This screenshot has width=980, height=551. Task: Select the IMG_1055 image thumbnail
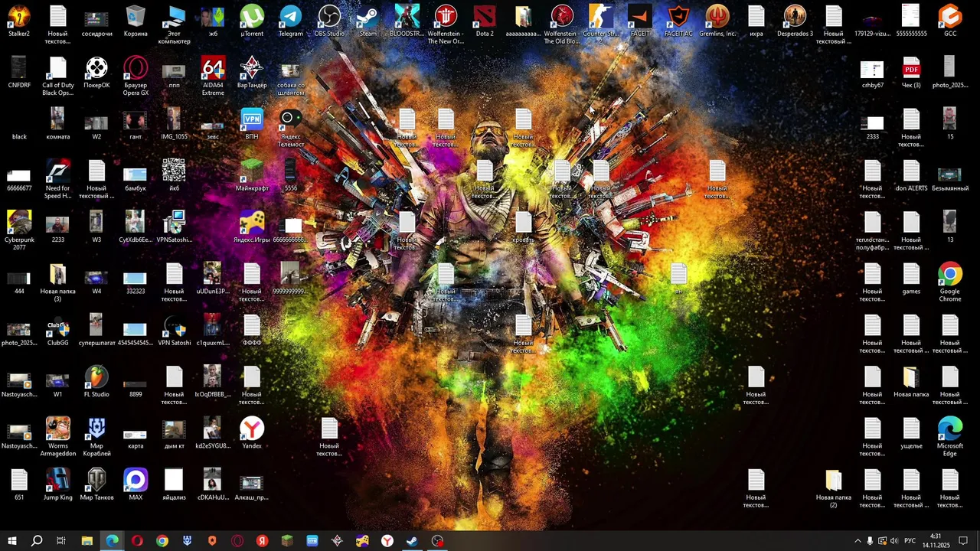tap(174, 124)
